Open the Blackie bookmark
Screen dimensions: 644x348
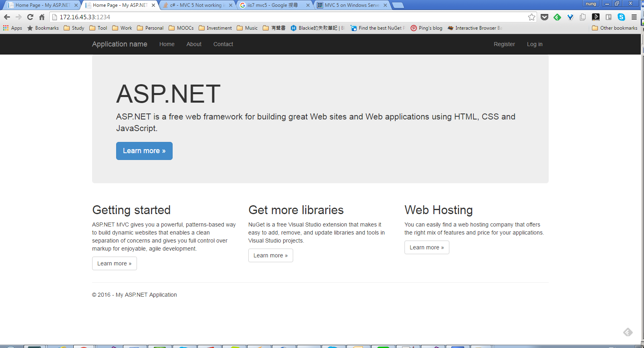point(318,28)
